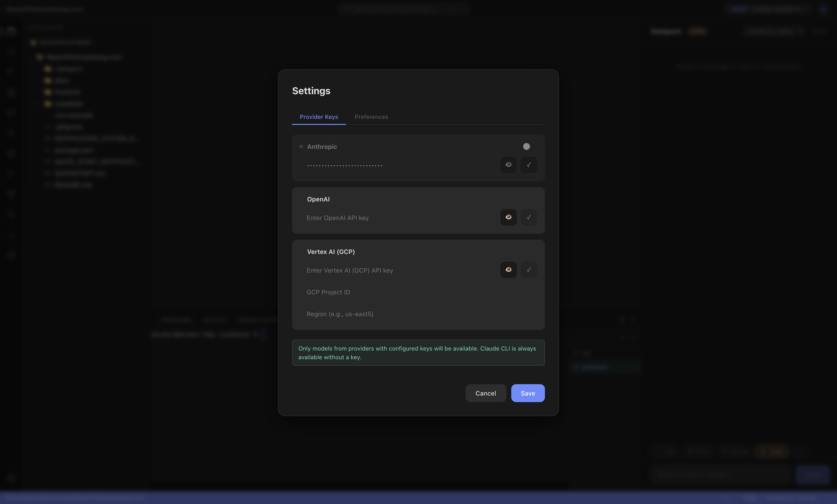The height and width of the screenshot is (504, 837).
Task: Validate the Anthropic key using its checkmark icon
Action: (x=528, y=165)
